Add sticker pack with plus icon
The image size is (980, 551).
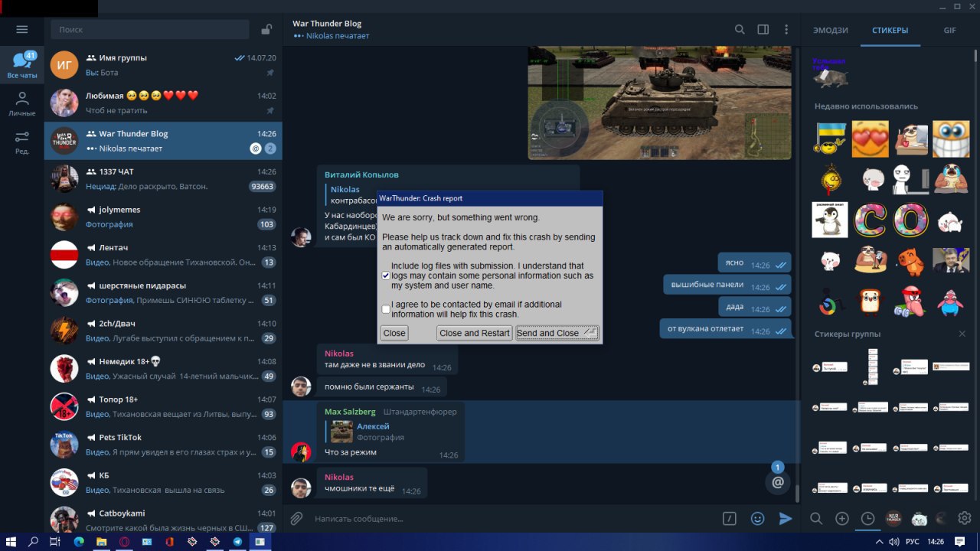(x=842, y=518)
